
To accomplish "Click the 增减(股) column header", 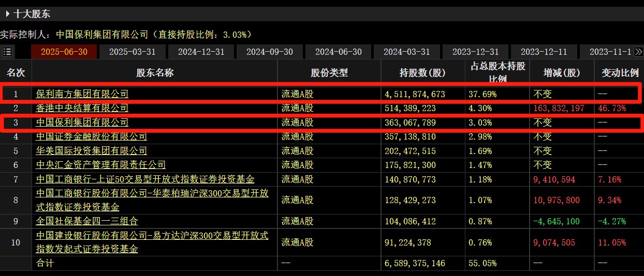I will (x=562, y=73).
